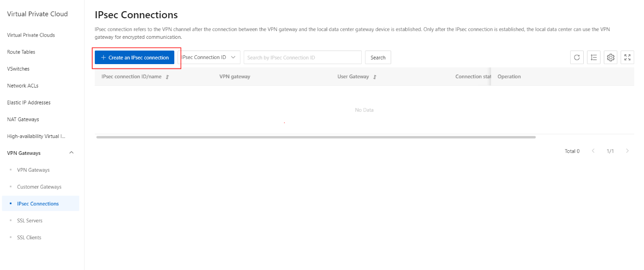Click the IPsec Connections page heading

click(x=136, y=15)
